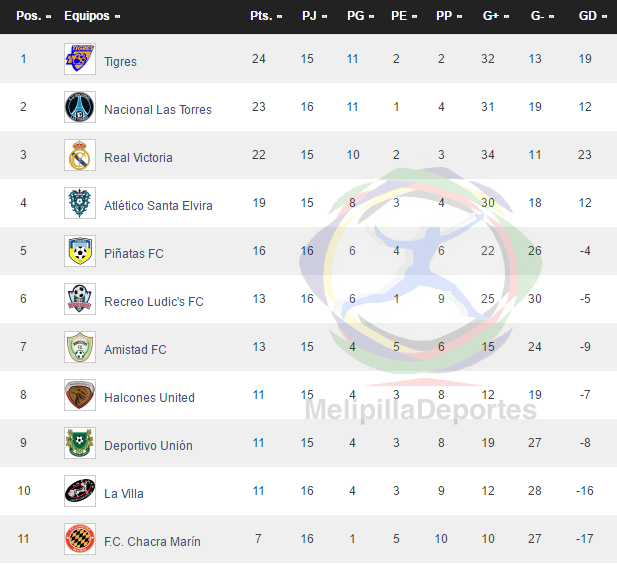Open the Tigres team name link
The height and width of the screenshot is (566, 617).
point(120,62)
